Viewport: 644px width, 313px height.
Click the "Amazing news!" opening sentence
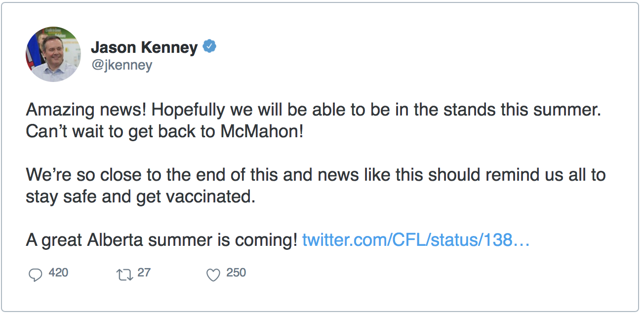click(86, 110)
